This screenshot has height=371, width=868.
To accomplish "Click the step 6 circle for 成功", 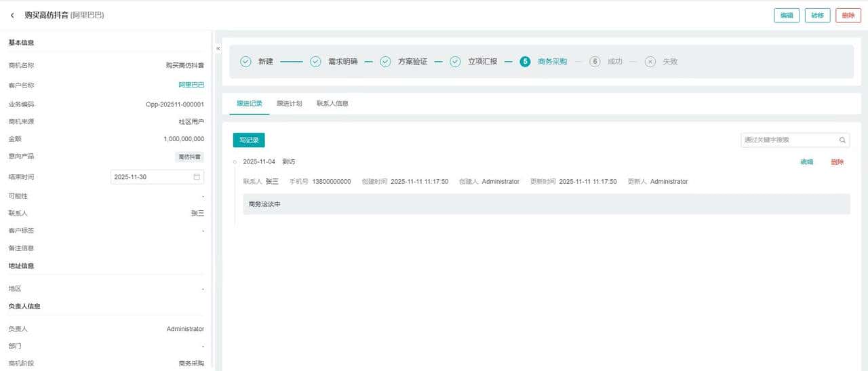I will tap(595, 62).
